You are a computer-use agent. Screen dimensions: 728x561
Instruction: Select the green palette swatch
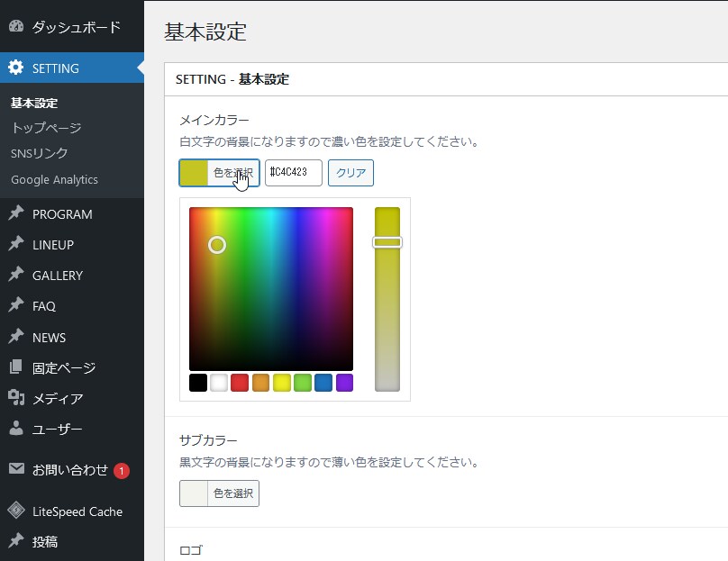303,383
